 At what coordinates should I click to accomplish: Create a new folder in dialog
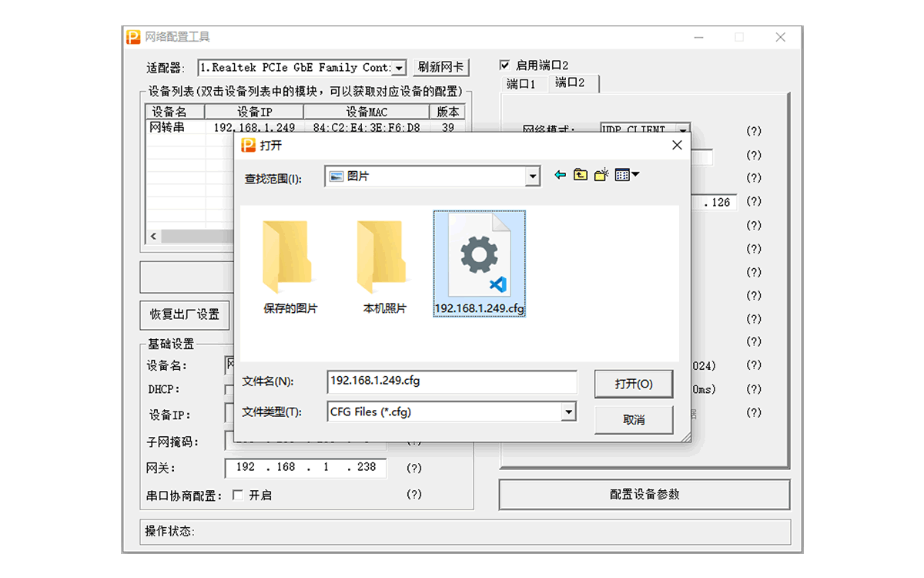[x=601, y=176]
